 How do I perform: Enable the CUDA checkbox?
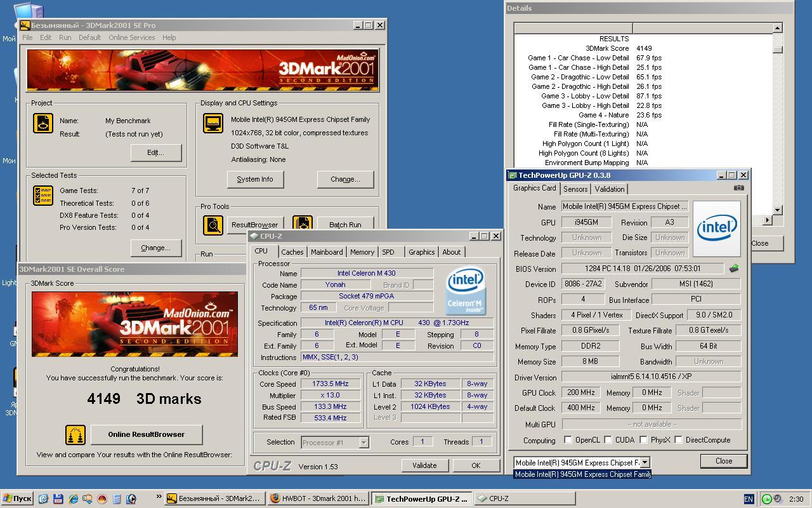click(608, 439)
